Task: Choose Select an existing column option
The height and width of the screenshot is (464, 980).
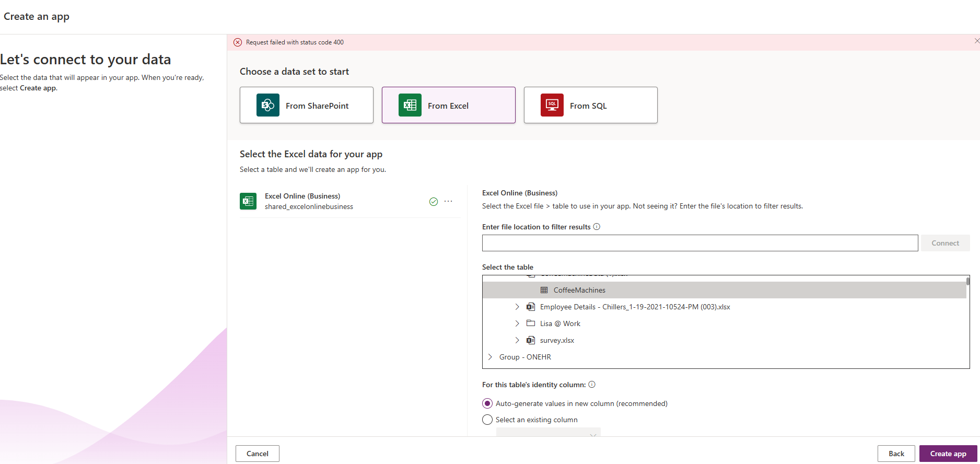Action: click(x=487, y=420)
